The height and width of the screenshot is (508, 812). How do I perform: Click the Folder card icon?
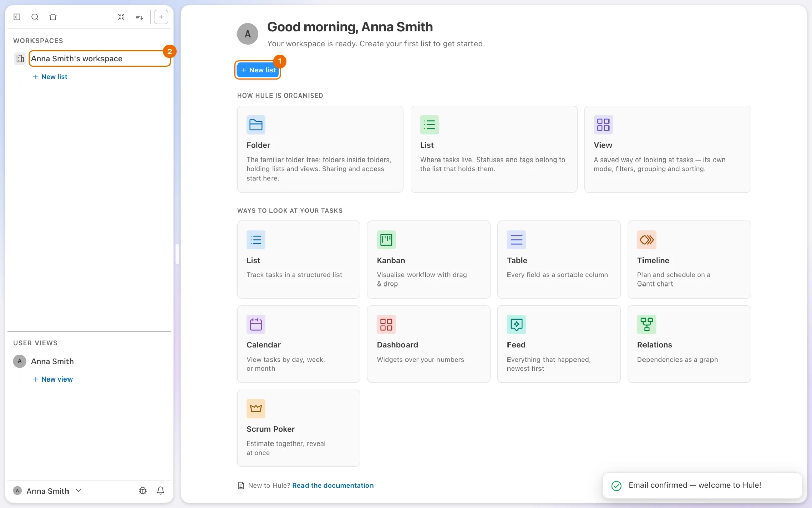(x=256, y=125)
